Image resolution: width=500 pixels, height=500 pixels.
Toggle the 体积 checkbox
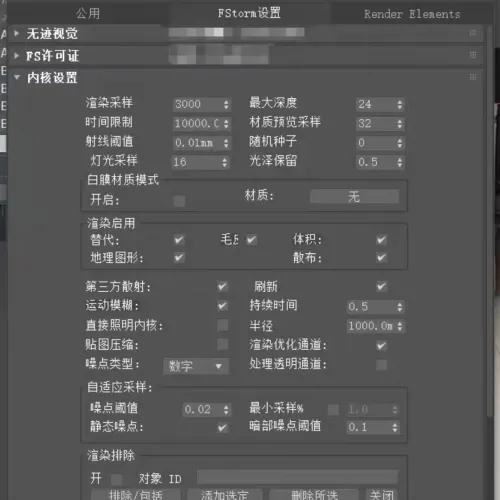[381, 240]
